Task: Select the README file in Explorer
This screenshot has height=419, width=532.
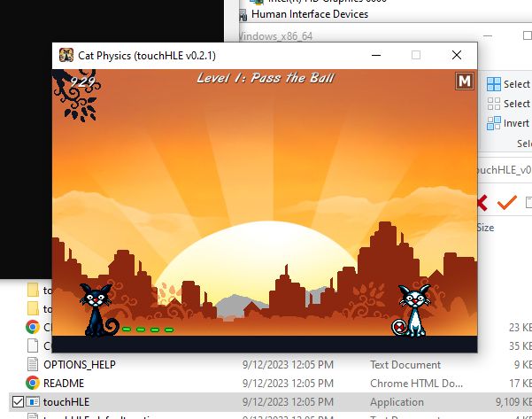Action: [x=64, y=384]
